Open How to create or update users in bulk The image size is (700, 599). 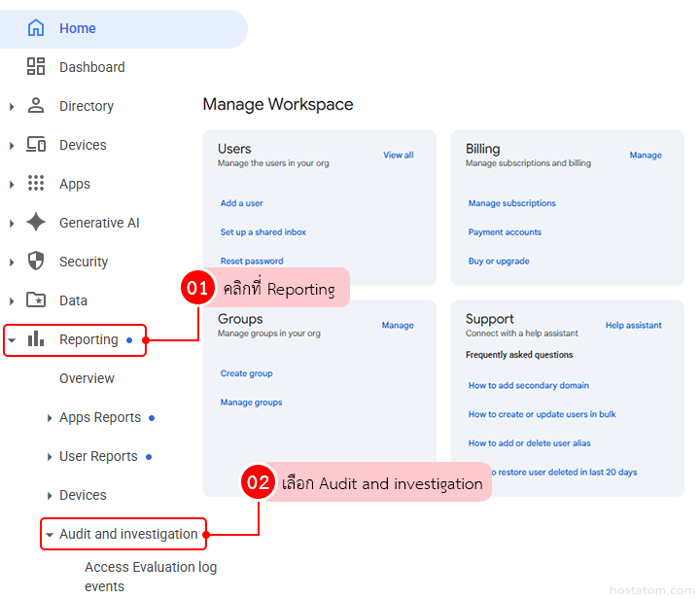click(542, 414)
